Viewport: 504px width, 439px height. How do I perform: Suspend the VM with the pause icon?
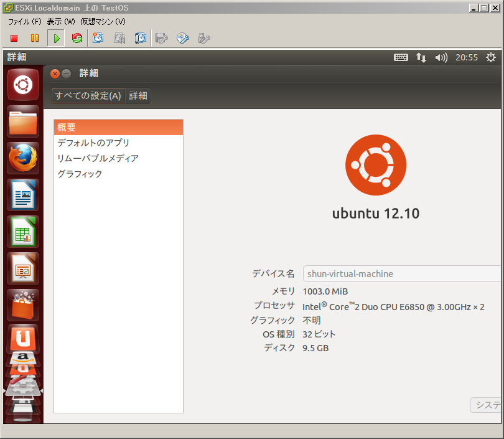pyautogui.click(x=35, y=38)
